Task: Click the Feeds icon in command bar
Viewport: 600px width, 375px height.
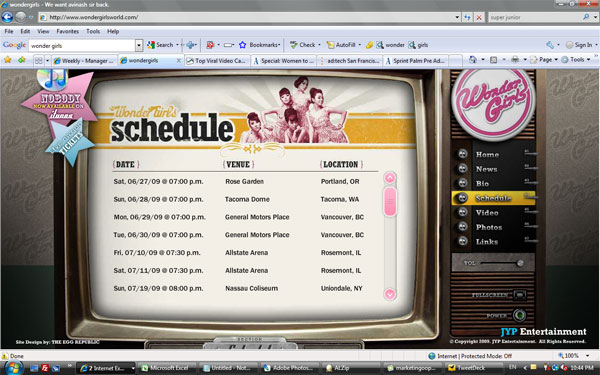Action: [x=494, y=60]
